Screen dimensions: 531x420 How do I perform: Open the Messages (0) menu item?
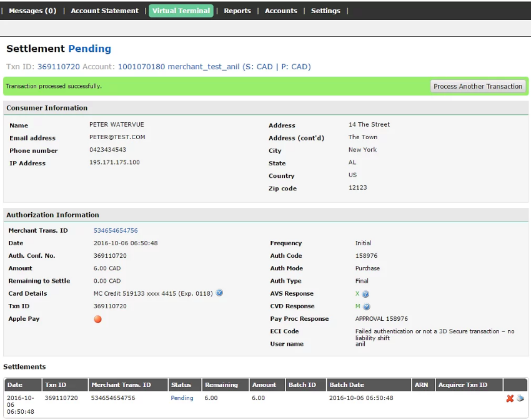click(x=32, y=11)
